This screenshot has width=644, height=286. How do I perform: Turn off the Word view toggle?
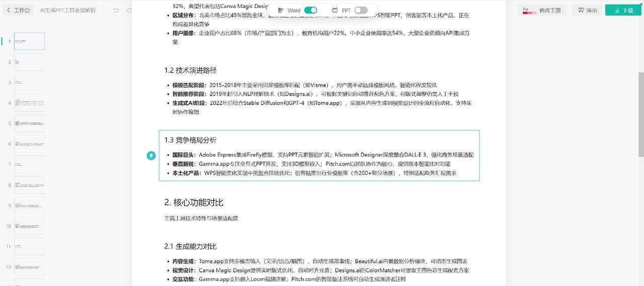pos(310,10)
